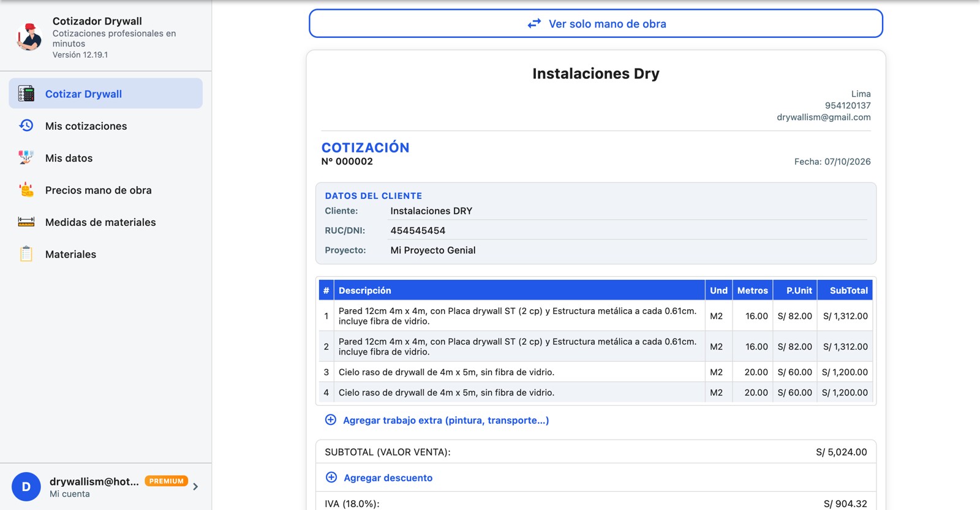Viewport: 980px width, 510px height.
Task: Select row 3 Cielo raso description
Action: coord(518,372)
